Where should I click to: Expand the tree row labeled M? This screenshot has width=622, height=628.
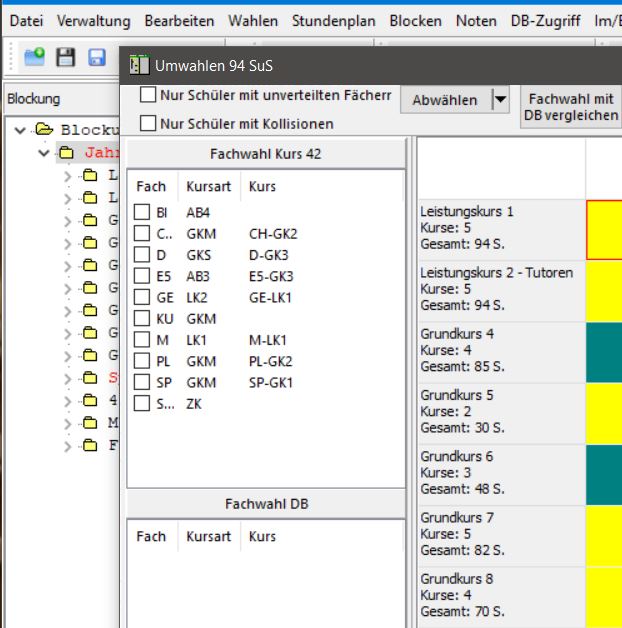pos(67,423)
